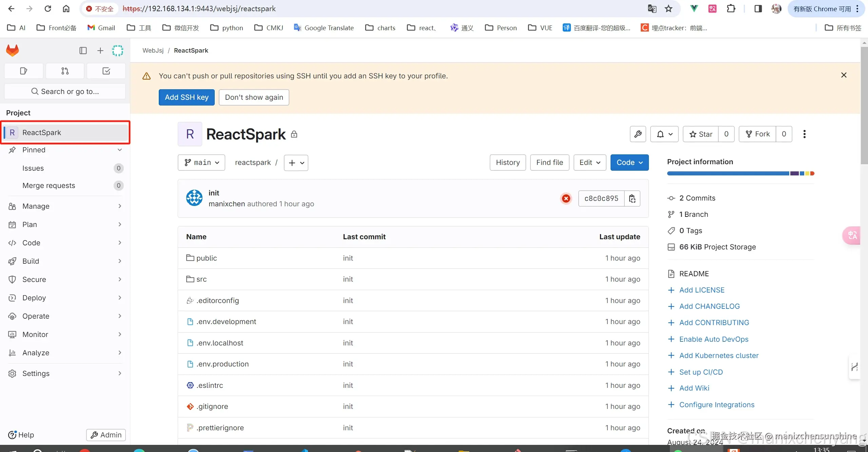Screen dimensions: 868x452
Task: Dismiss the SSH key warning banner
Action: pos(844,75)
